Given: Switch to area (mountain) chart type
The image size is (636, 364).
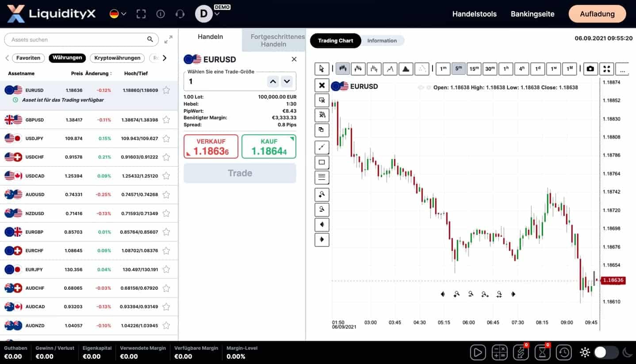Looking at the screenshot, I should pyautogui.click(x=406, y=68).
